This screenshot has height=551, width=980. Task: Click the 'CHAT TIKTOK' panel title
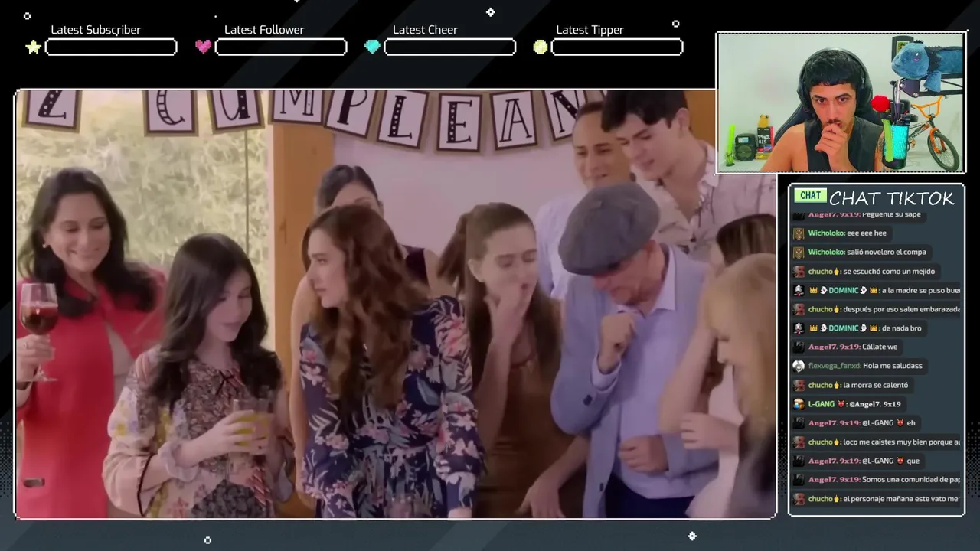click(892, 198)
